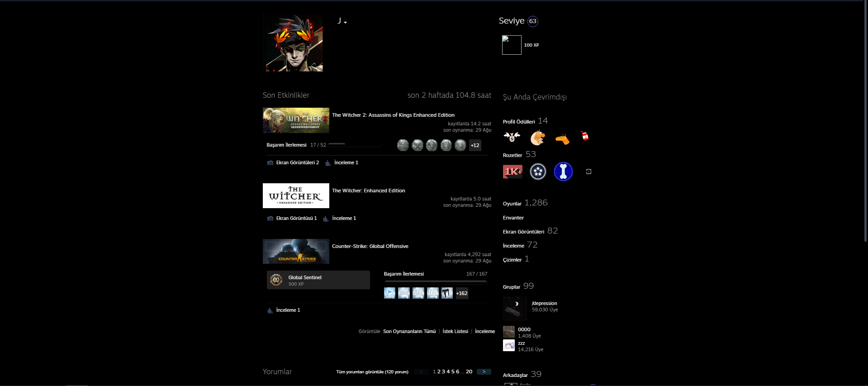The image size is (868, 386).
Task: Open Ekran Görüntüleri 82 sidebar link
Action: 530,231
